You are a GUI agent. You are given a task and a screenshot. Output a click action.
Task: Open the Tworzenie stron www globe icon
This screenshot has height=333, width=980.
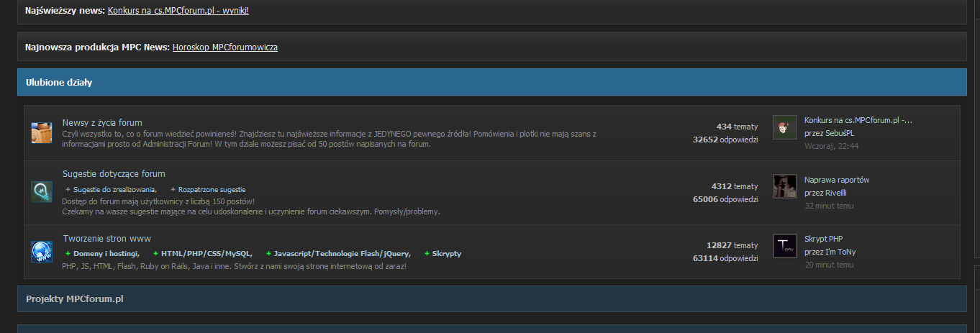click(x=42, y=252)
